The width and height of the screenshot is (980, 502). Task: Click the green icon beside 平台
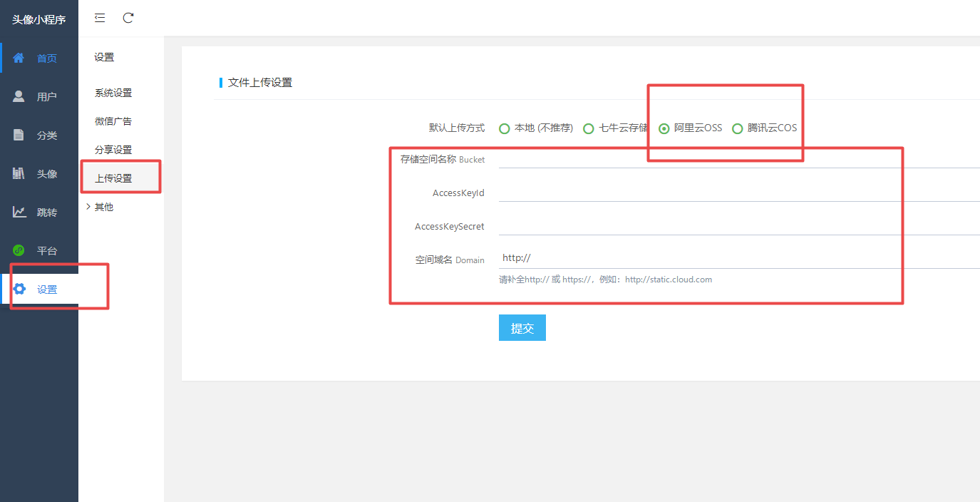19,250
